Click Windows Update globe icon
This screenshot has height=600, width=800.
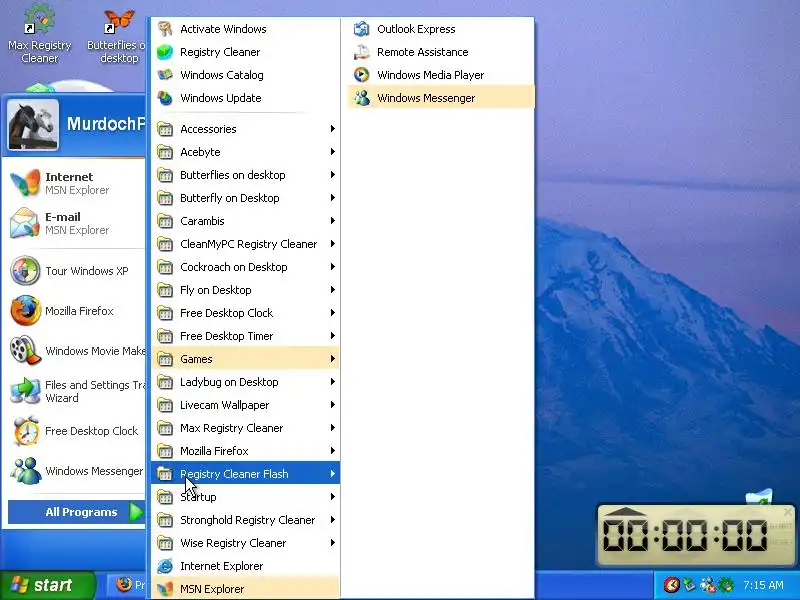[x=165, y=97]
